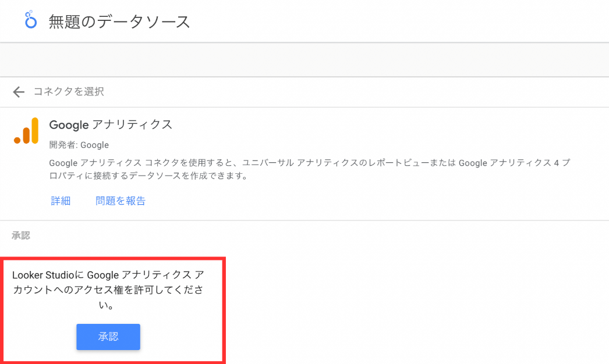
Task: Click the first line of the connector description
Action: tap(310, 163)
